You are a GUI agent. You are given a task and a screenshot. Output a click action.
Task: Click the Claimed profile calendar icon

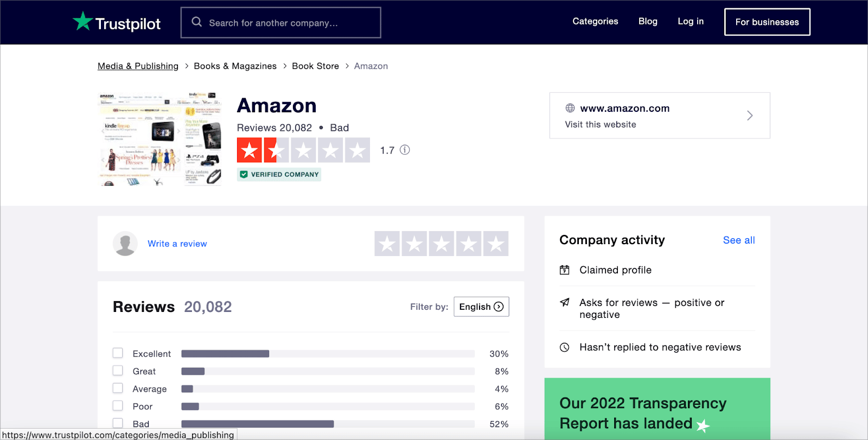(565, 270)
